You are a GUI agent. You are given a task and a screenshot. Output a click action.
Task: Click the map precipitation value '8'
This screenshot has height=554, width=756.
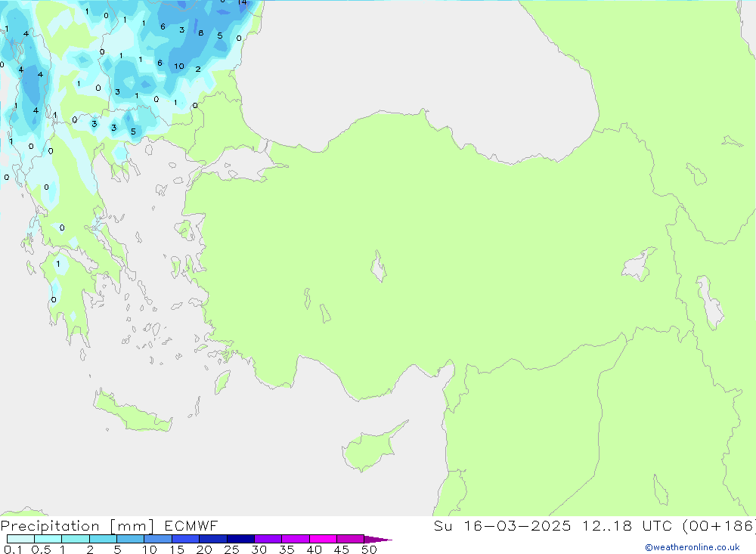pos(200,32)
